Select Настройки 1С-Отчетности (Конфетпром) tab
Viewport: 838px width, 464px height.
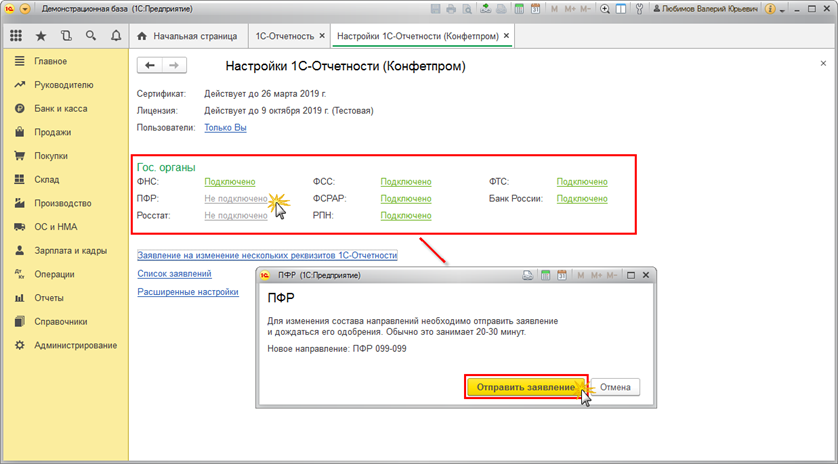click(418, 36)
